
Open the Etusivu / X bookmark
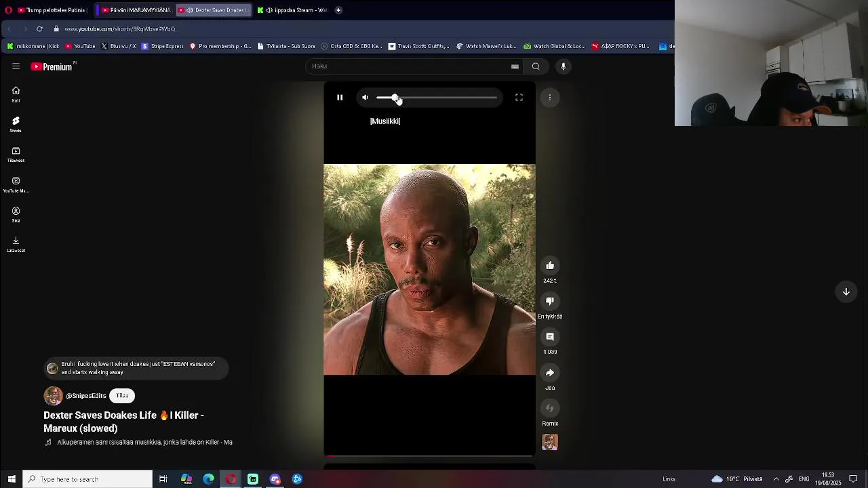[118, 46]
